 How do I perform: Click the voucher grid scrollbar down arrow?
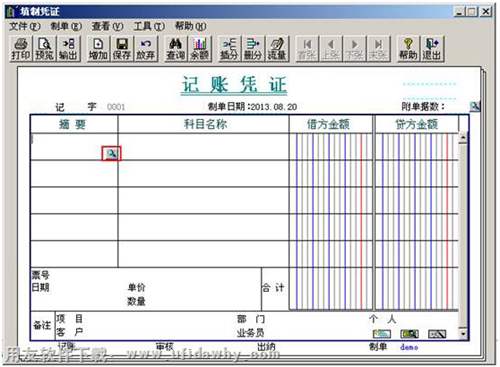pyautogui.click(x=463, y=333)
